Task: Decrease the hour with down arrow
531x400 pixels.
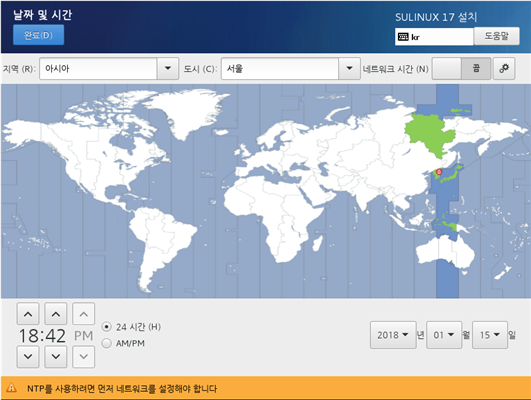Action: tap(28, 356)
